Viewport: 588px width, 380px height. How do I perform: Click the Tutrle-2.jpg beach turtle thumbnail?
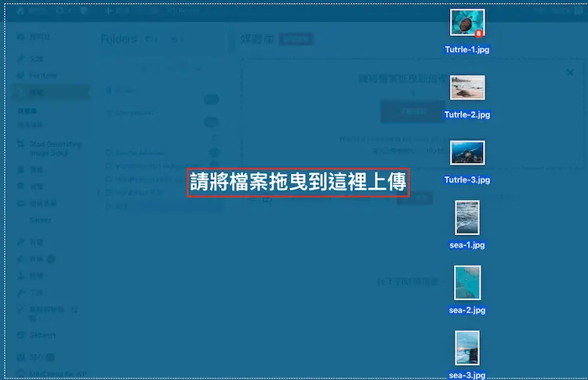tap(467, 88)
